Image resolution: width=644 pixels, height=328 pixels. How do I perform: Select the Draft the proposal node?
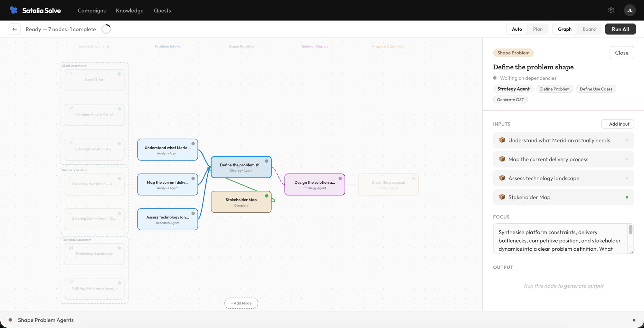(388, 185)
